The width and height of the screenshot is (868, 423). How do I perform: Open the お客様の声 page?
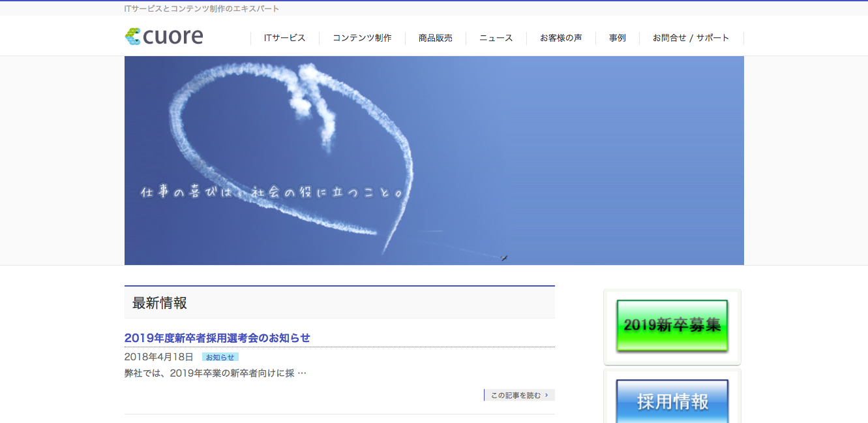(561, 38)
